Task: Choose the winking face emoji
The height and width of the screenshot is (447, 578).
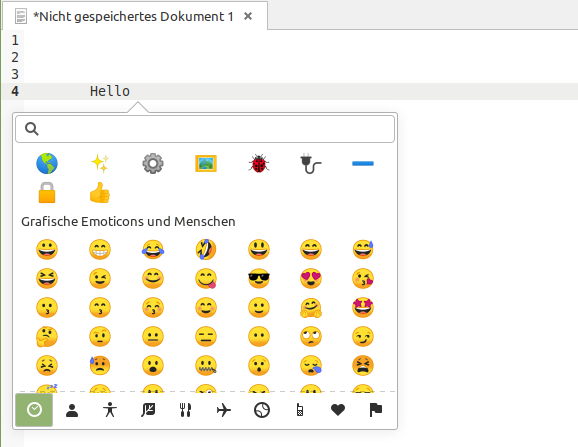Action: [100, 279]
